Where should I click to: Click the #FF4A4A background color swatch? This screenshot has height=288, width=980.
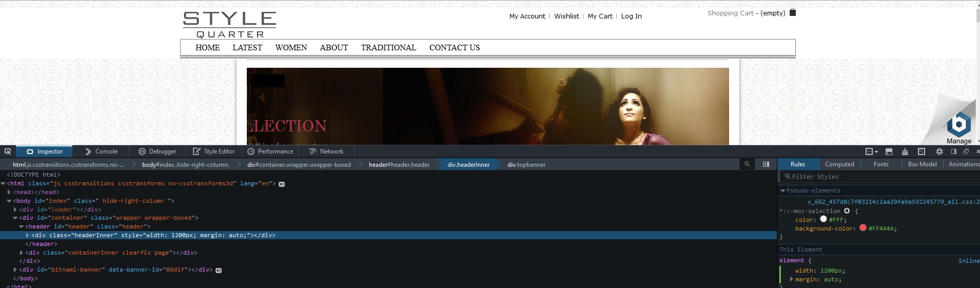863,228
